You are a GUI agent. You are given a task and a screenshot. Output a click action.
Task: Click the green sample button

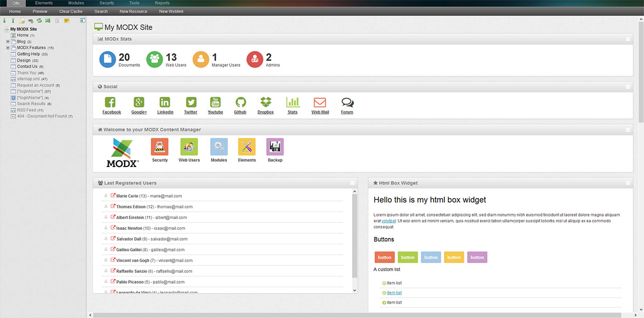(x=408, y=257)
